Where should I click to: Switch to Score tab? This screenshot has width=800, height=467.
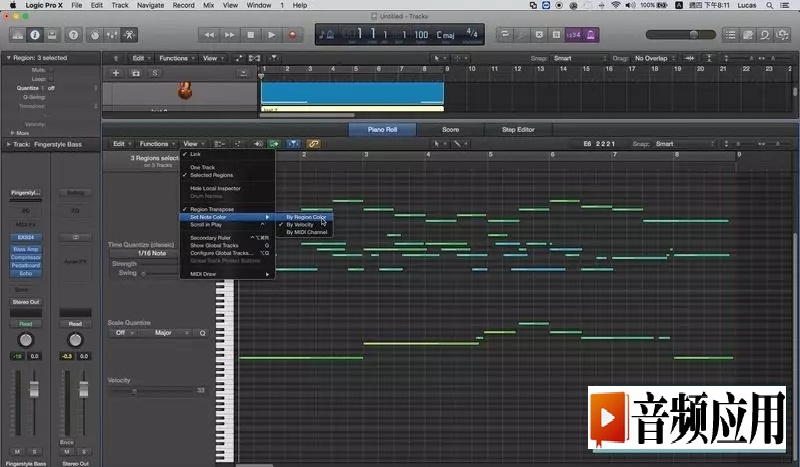[x=451, y=130]
